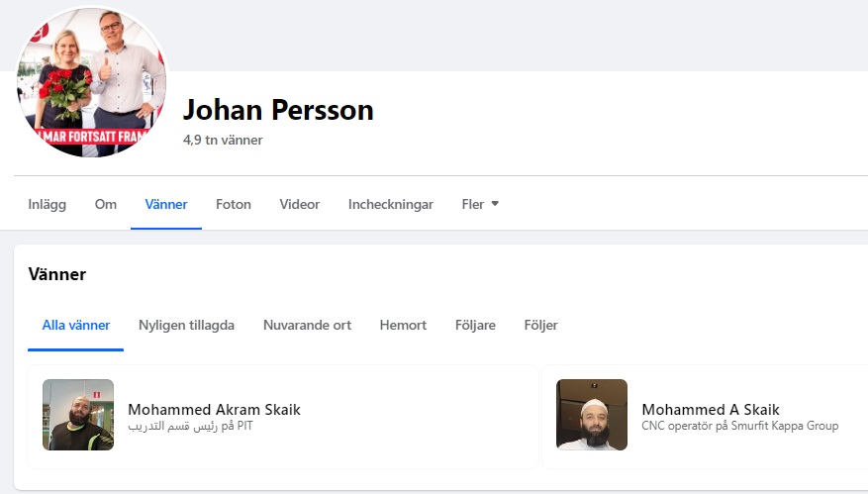Open the Följer list

click(x=541, y=326)
